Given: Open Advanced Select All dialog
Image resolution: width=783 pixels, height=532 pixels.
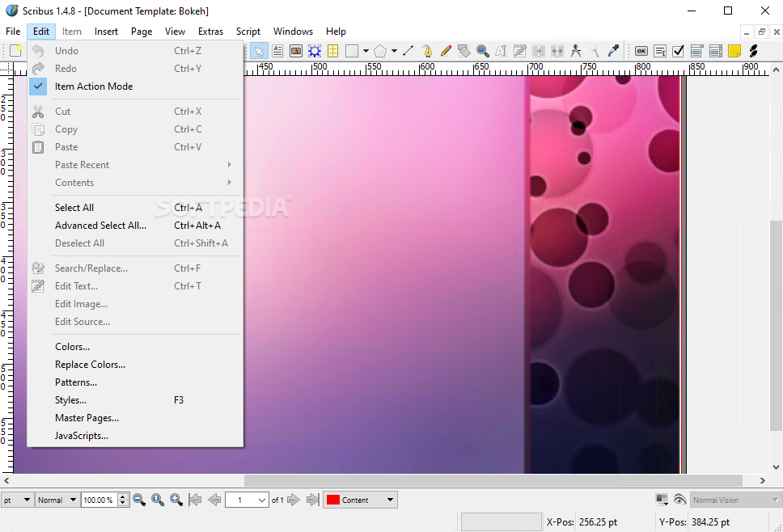Looking at the screenshot, I should point(135,226).
